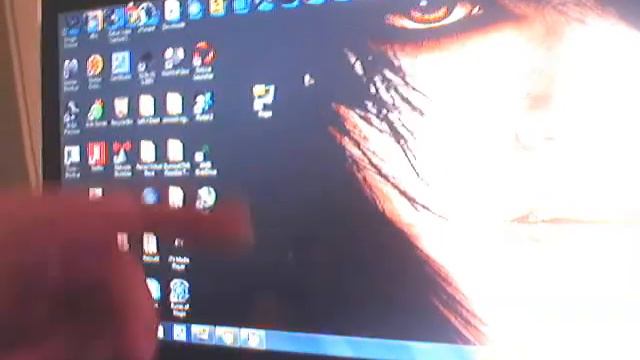This screenshot has width=640, height=360.
Task: Open the blue globe desktop shortcut
Action: (150, 196)
